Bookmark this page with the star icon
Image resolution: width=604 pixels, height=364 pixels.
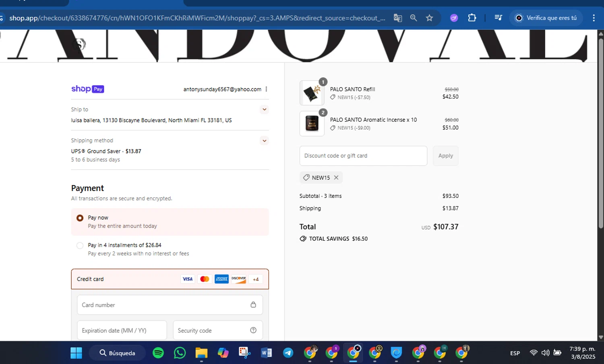coord(430,18)
